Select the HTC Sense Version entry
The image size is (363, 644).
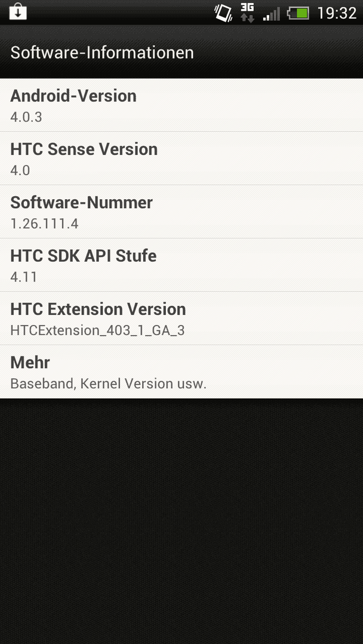(x=181, y=159)
